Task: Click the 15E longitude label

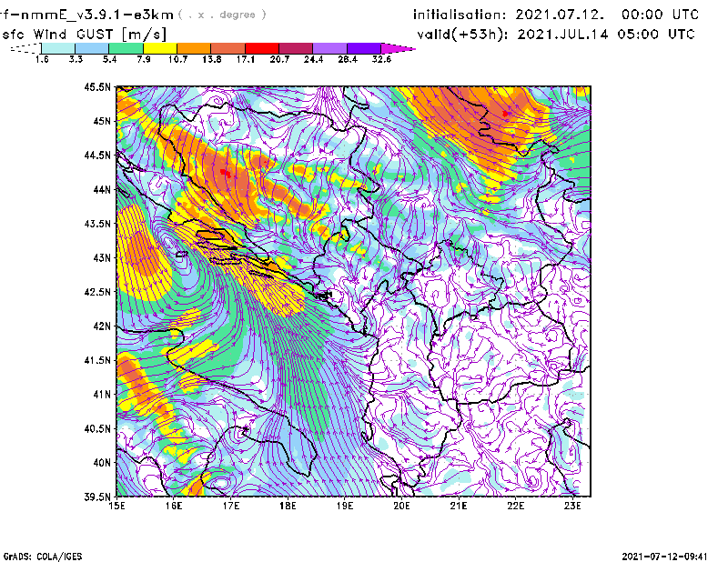Action: 116,506
